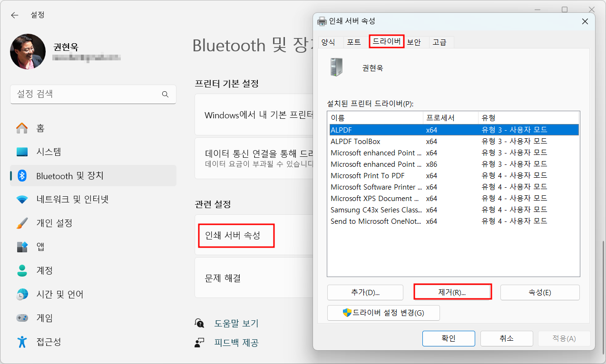Click the shield icon on 드라이버 설정 변경
606x364 pixels.
(x=347, y=313)
